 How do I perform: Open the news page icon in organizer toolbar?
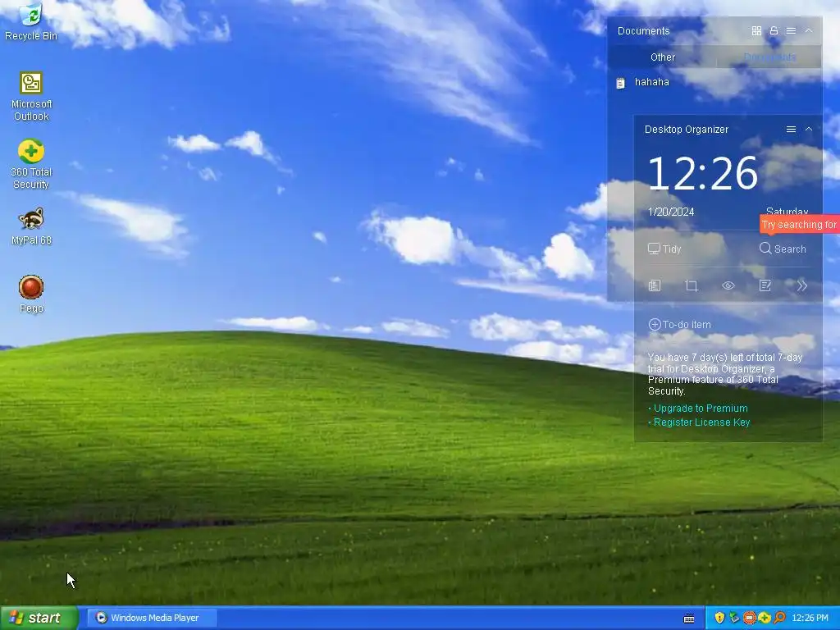pos(654,286)
